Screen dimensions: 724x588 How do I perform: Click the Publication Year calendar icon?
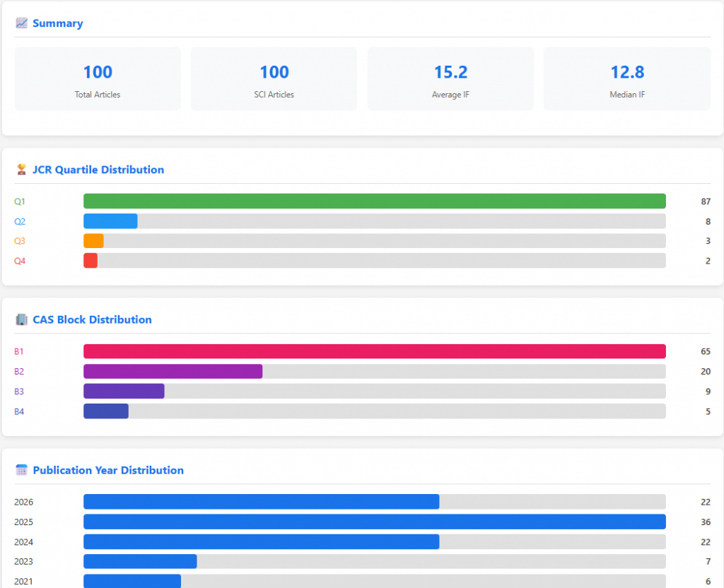click(21, 470)
